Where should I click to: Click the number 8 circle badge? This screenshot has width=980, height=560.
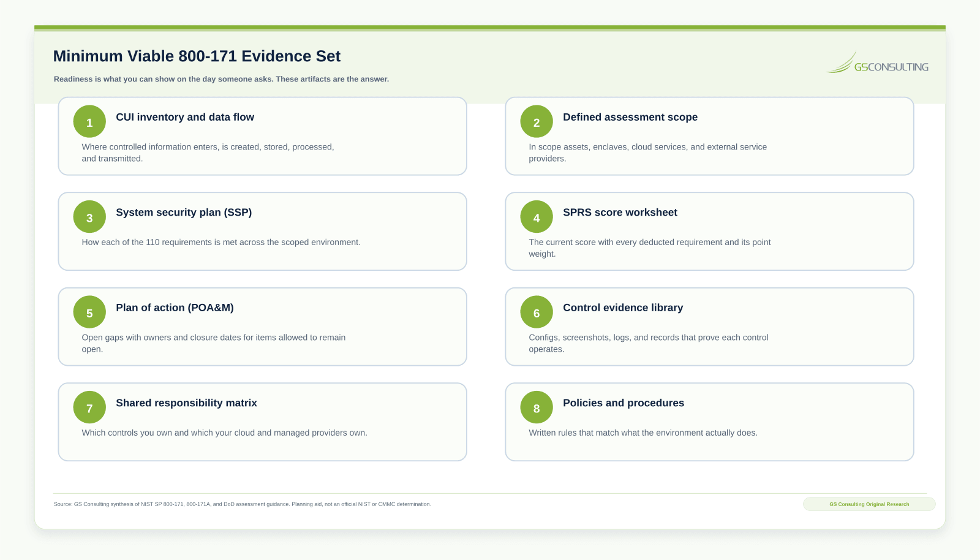(x=537, y=407)
